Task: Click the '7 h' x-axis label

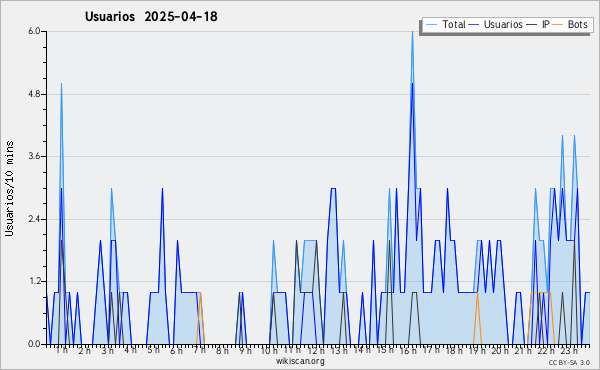Action: (x=199, y=350)
